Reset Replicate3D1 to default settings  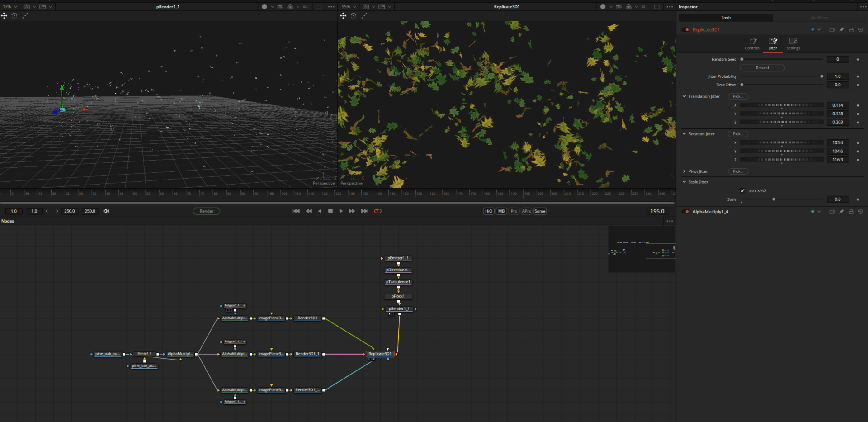[x=860, y=29]
